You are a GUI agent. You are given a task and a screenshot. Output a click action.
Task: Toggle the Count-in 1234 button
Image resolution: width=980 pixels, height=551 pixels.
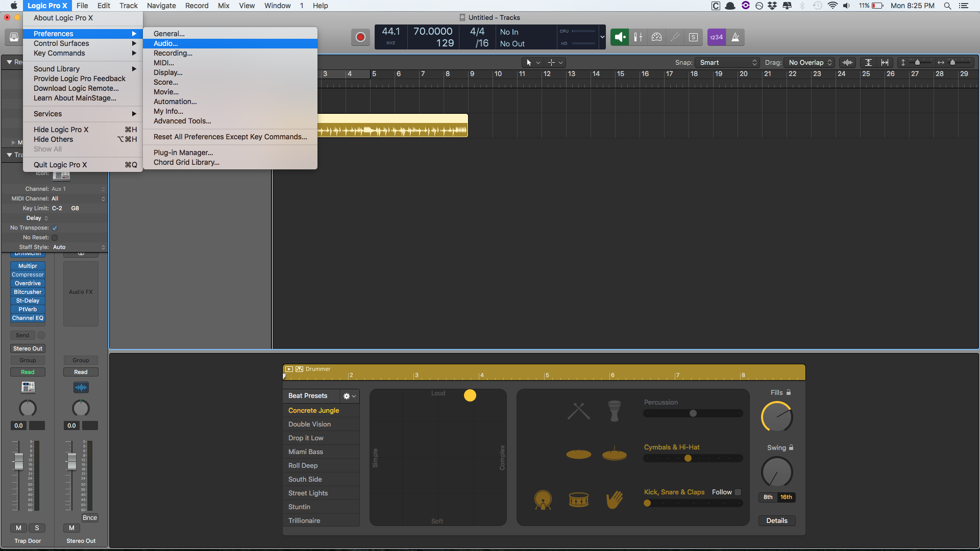pyautogui.click(x=716, y=37)
